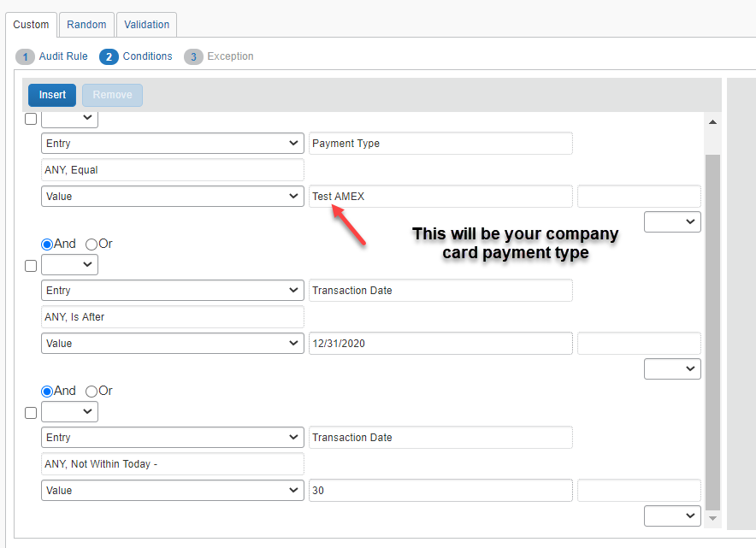The width and height of the screenshot is (756, 548).
Task: Click the scroll down arrow of conditions list
Action: [712, 518]
